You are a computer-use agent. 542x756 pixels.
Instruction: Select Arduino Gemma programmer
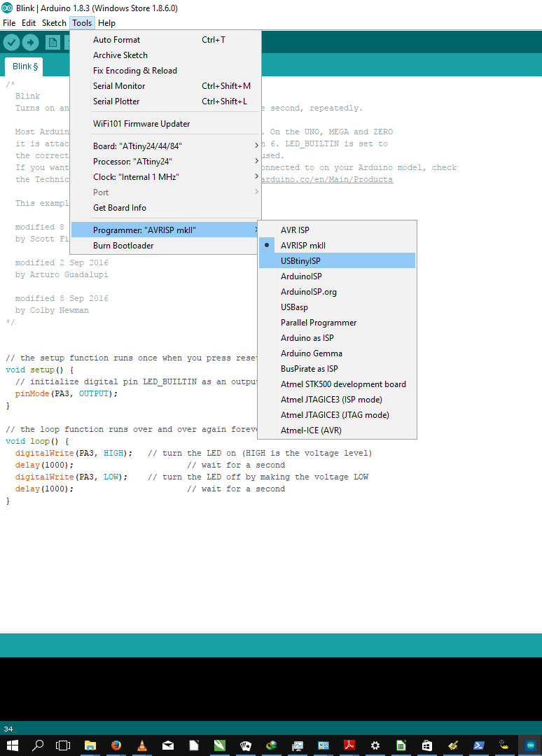pyautogui.click(x=337, y=353)
